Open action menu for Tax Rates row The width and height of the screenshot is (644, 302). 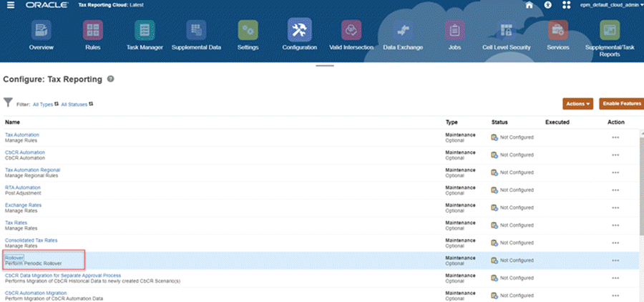click(615, 225)
